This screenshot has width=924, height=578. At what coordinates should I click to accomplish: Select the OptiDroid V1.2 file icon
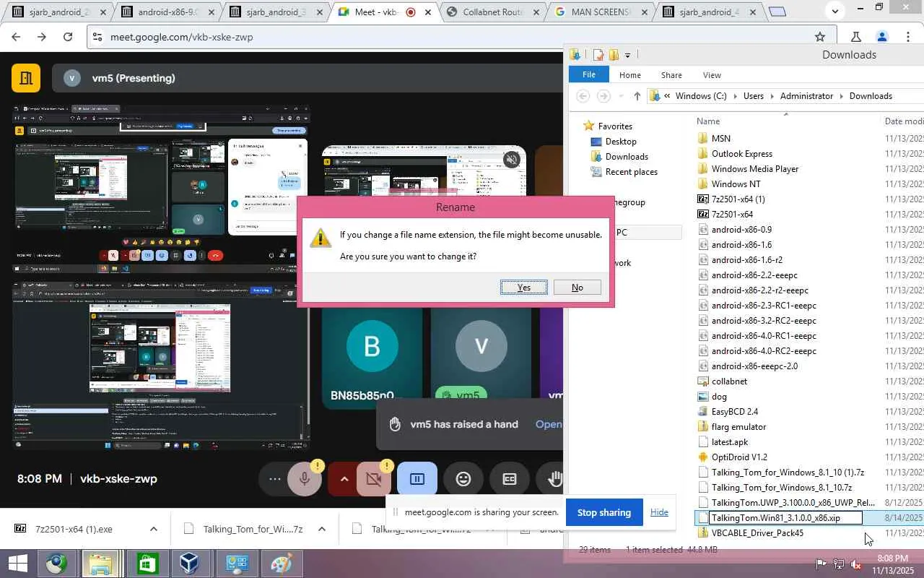tap(703, 457)
